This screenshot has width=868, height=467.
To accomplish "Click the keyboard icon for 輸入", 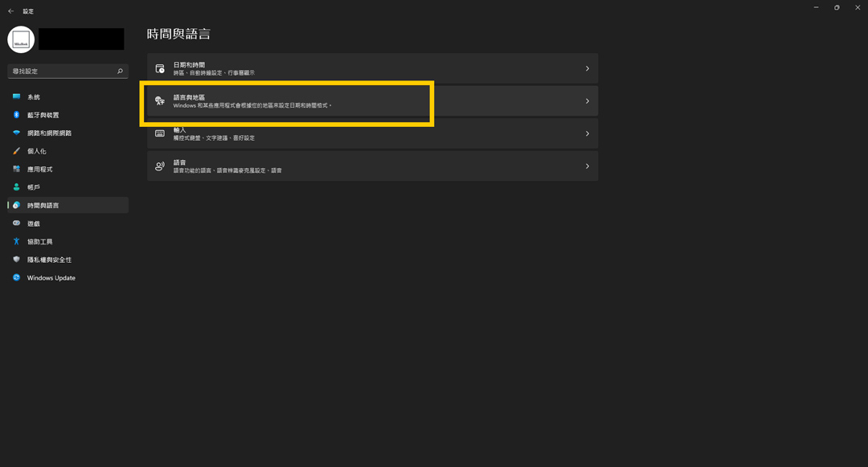I will tap(160, 133).
